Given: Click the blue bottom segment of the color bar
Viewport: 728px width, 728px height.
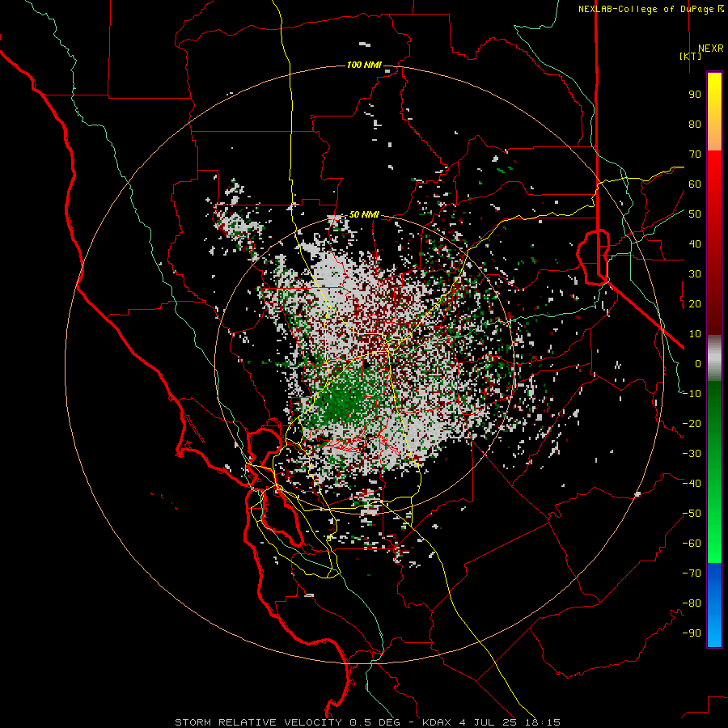Looking at the screenshot, I should coord(714,604).
